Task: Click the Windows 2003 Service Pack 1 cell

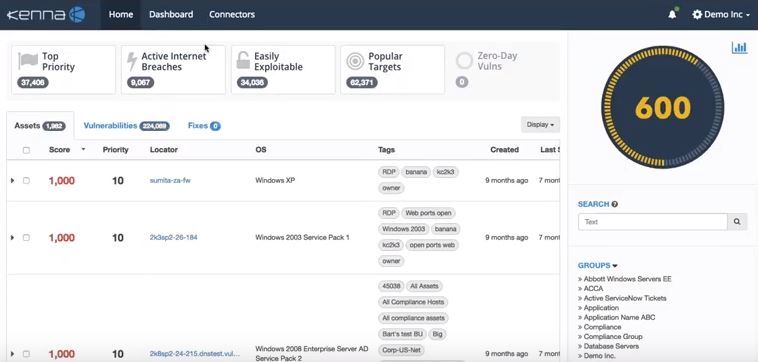Action: click(302, 237)
